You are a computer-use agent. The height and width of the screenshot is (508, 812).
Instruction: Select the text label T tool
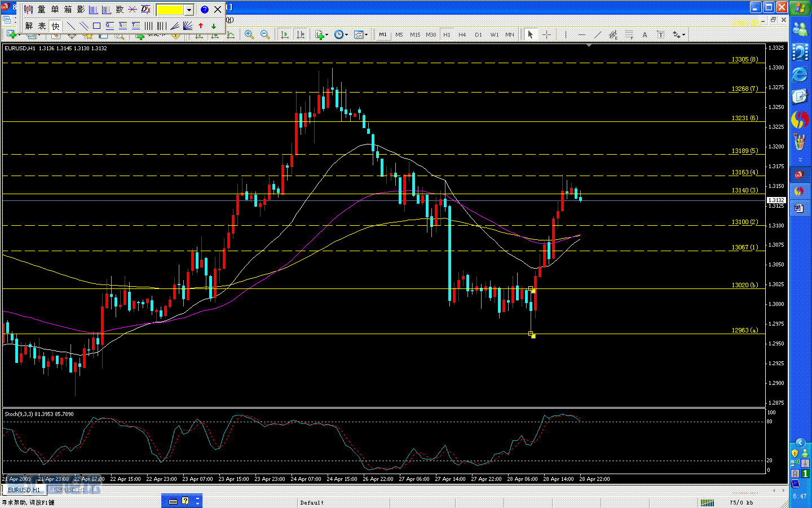(661, 34)
